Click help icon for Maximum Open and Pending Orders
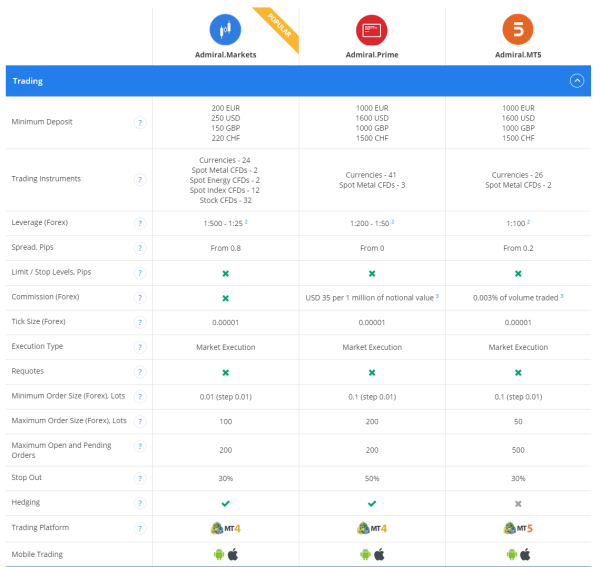 [x=140, y=446]
